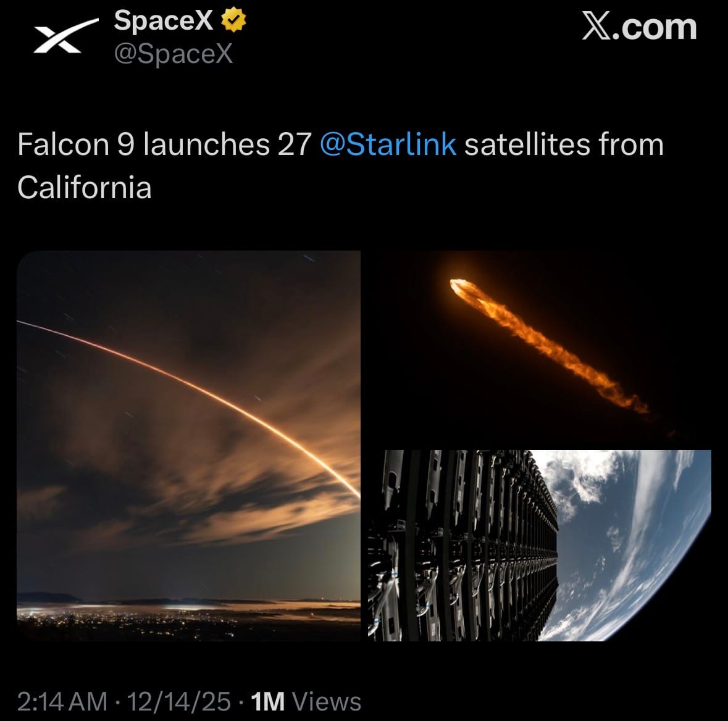Open the long-exposure rocket streak photo
This screenshot has height=721, width=728.
pyautogui.click(x=188, y=444)
